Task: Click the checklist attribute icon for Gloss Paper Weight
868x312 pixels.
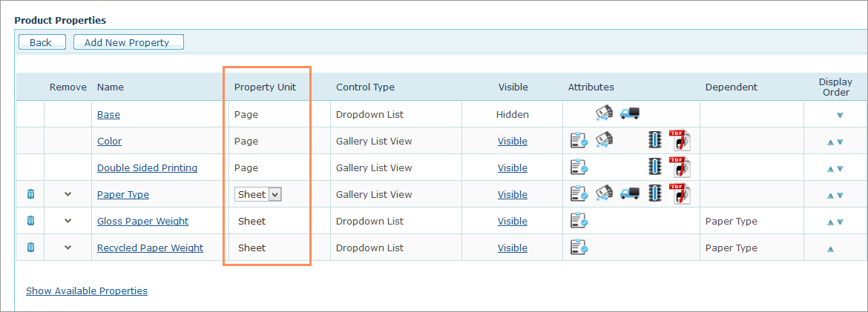Action: (579, 221)
